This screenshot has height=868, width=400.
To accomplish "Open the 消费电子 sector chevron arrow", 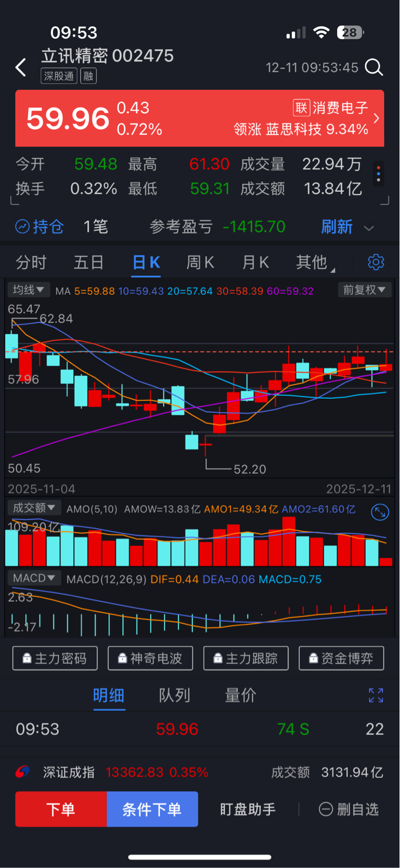I will click(377, 119).
